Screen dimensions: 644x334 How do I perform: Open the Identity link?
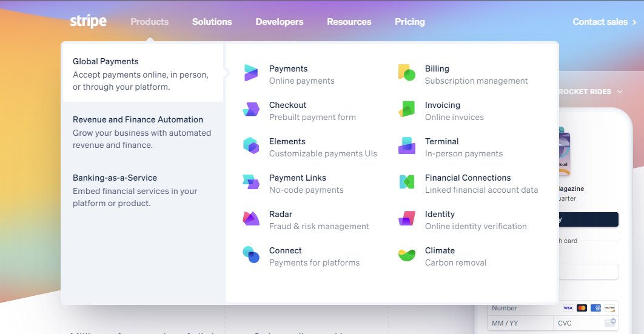[x=440, y=214]
